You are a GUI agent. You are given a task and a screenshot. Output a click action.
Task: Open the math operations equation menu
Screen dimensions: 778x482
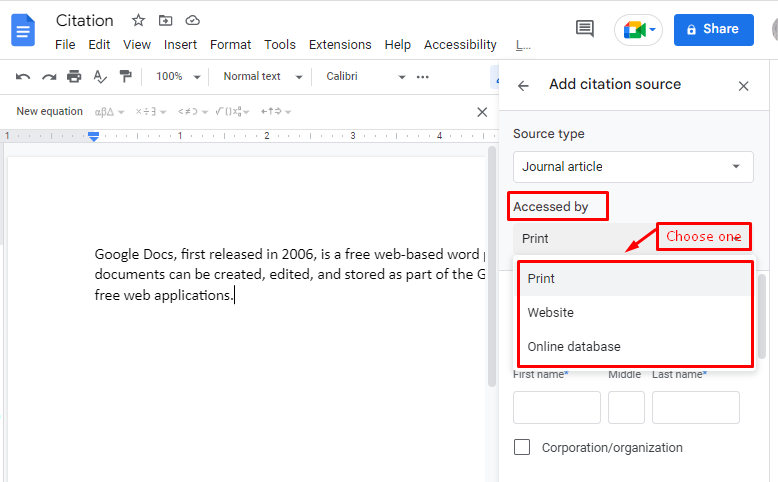(232, 112)
